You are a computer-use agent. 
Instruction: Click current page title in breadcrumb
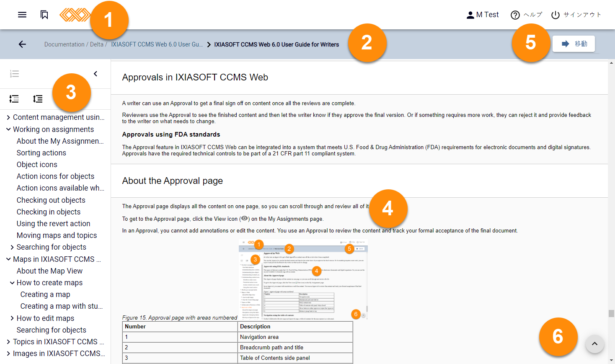(x=276, y=44)
